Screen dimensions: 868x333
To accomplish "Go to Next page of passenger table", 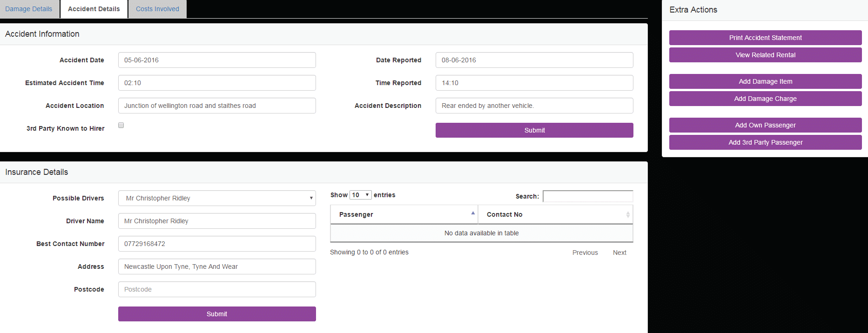I will point(619,253).
